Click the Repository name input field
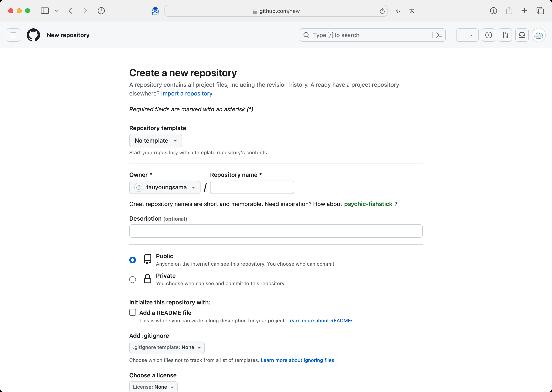Viewport: 552px width, 392px height. coord(252,187)
